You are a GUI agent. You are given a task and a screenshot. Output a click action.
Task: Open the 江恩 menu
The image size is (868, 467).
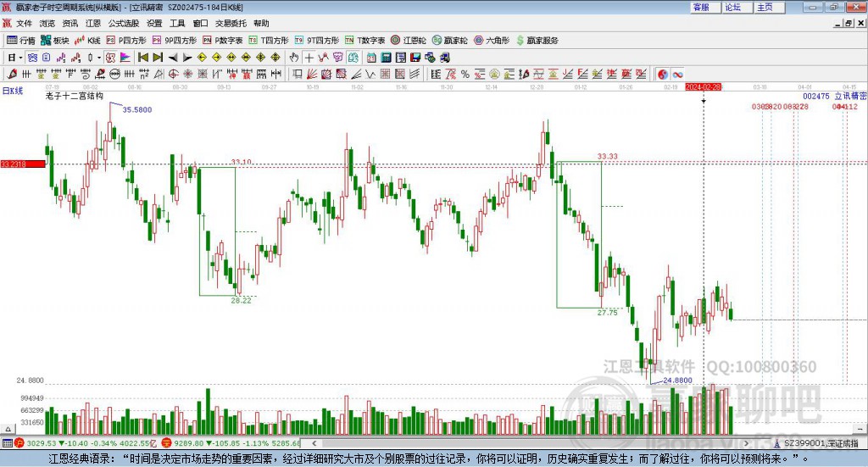[x=93, y=23]
